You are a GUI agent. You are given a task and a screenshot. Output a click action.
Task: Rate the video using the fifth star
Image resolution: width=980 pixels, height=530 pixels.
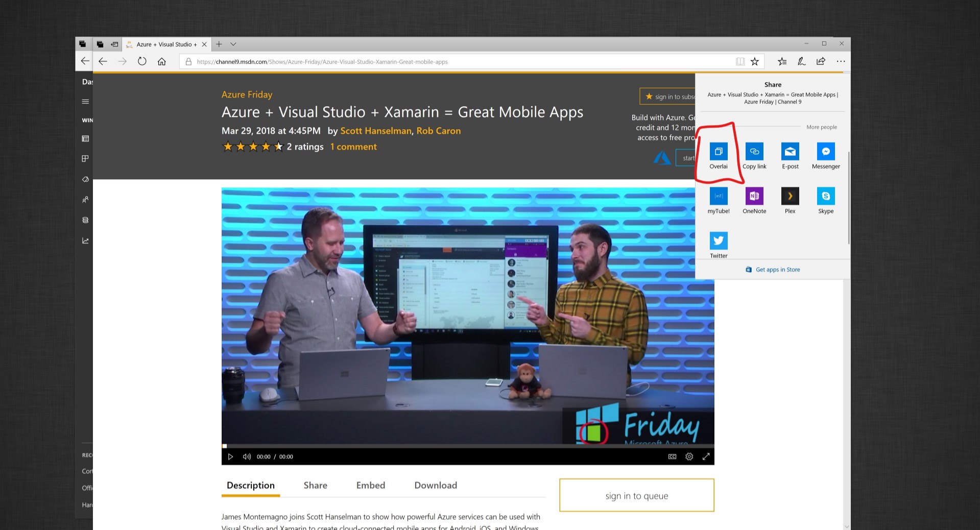[278, 147]
